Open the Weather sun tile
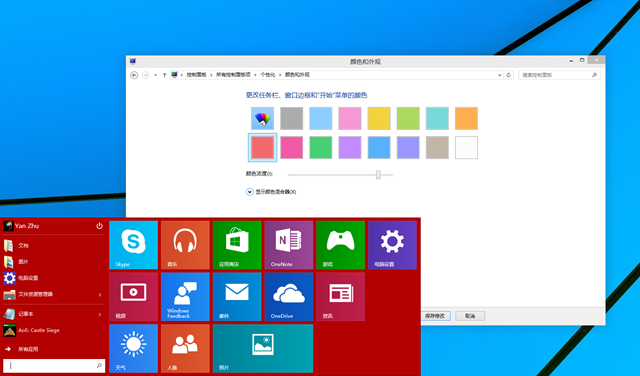Viewport: 640px width, 376px height. pyautogui.click(x=133, y=349)
